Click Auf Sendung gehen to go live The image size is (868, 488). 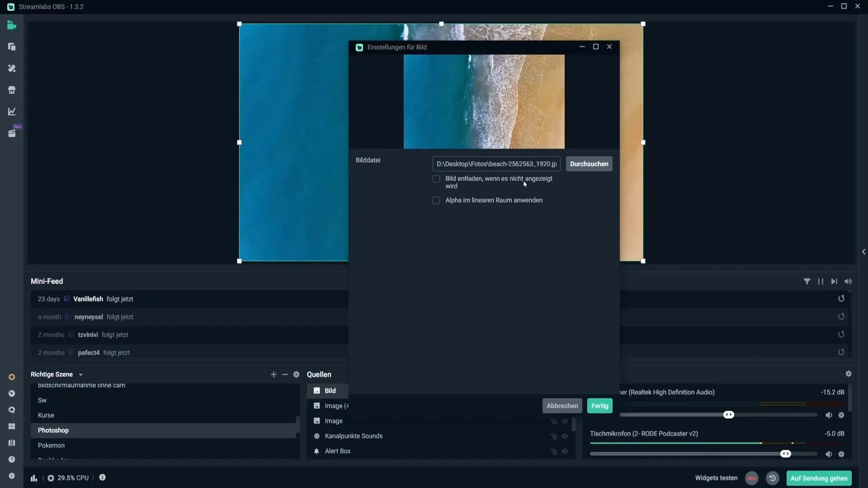(x=819, y=478)
